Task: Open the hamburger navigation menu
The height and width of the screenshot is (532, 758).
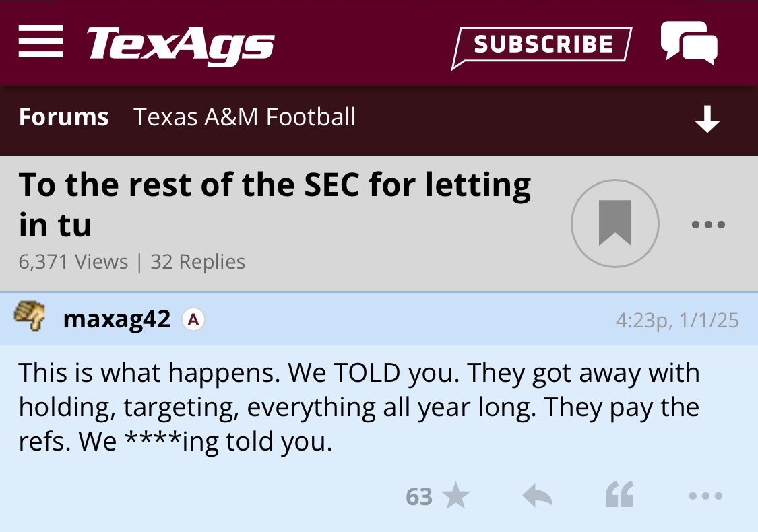Action: pos(40,42)
